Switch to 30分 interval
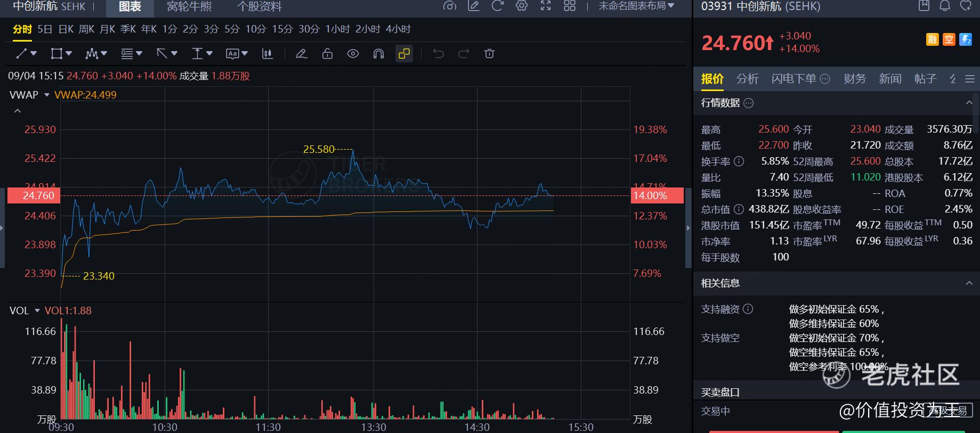Screen dimensions: 980x433 [x=309, y=29]
